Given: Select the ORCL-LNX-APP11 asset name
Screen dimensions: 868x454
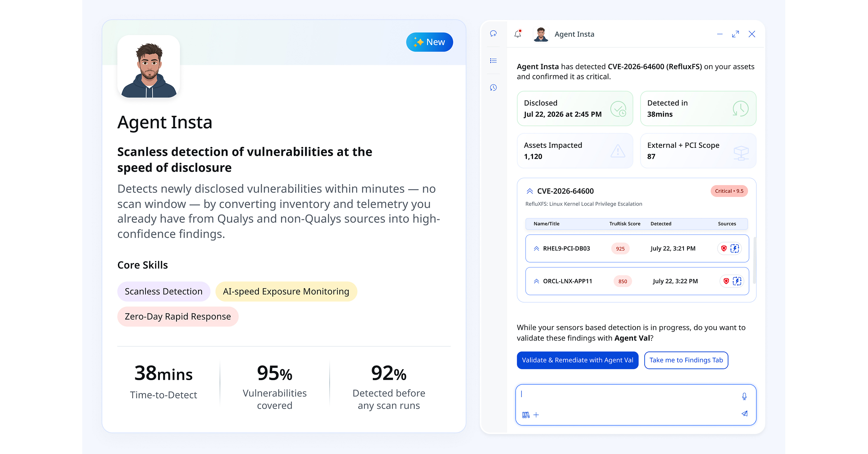Looking at the screenshot, I should pos(567,281).
